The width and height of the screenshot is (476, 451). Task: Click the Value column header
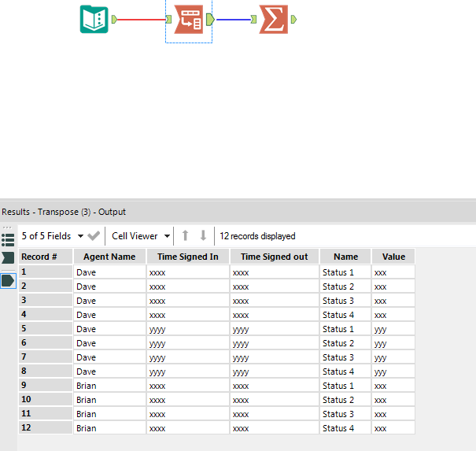(393, 257)
